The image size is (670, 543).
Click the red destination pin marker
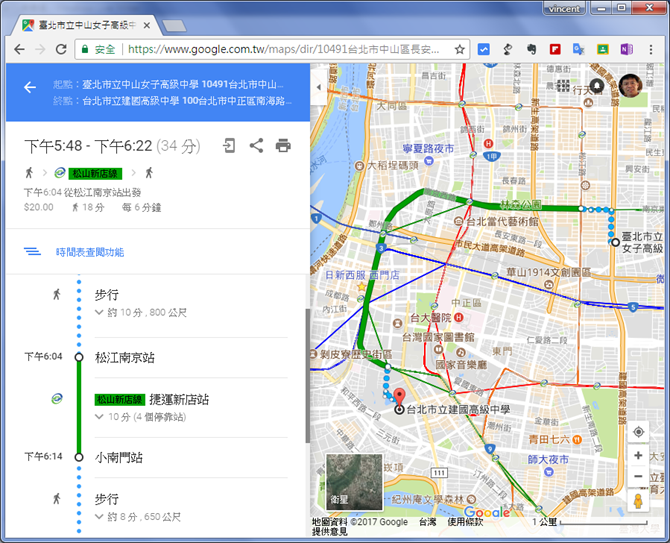click(x=399, y=397)
